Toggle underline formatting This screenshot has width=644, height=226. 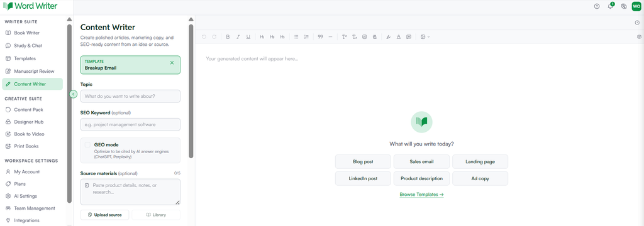(248, 37)
